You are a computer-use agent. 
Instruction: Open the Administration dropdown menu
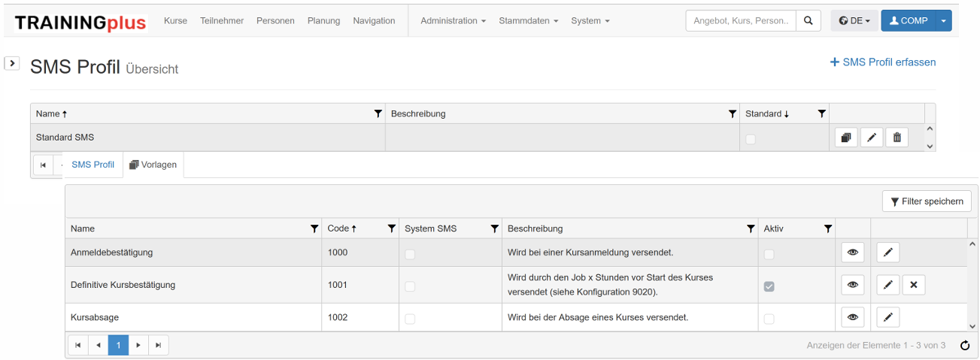tap(453, 21)
